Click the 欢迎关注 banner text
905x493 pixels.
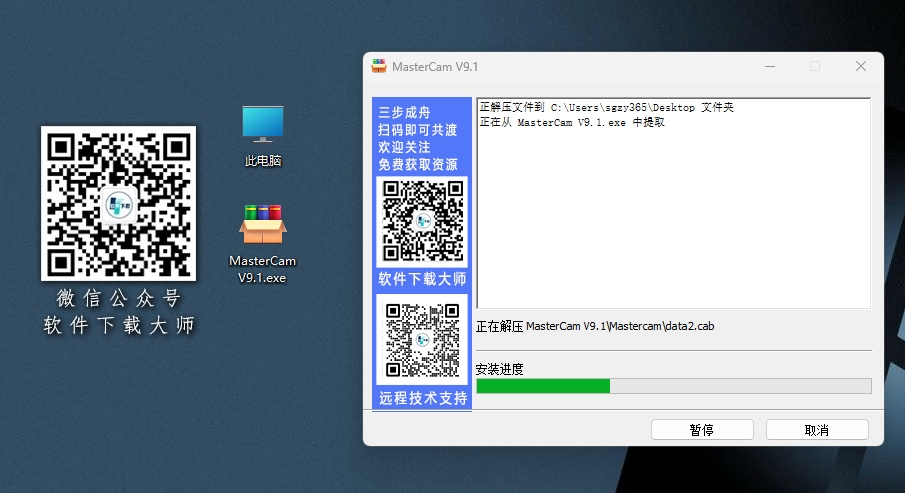pos(404,147)
